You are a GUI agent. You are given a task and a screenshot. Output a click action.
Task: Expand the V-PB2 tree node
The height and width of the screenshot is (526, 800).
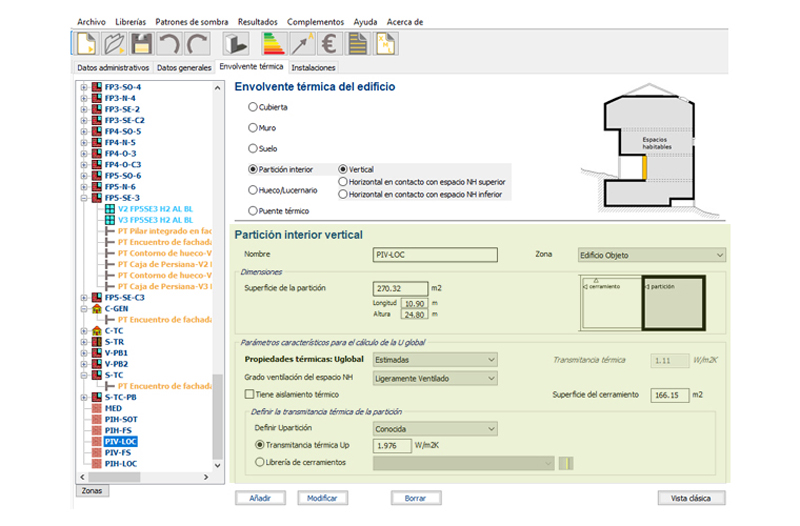[x=84, y=364]
